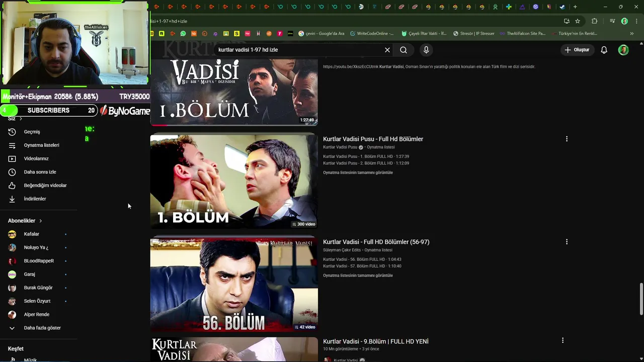Open the Süleyman Çakır Edits channel link

(342, 250)
